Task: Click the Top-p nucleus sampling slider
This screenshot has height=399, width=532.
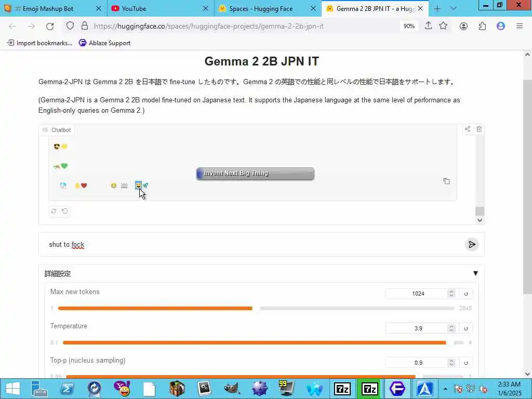Action: (264, 376)
